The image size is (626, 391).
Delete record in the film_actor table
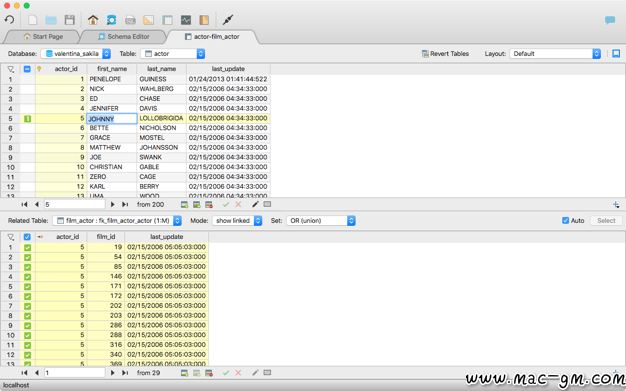[209, 373]
